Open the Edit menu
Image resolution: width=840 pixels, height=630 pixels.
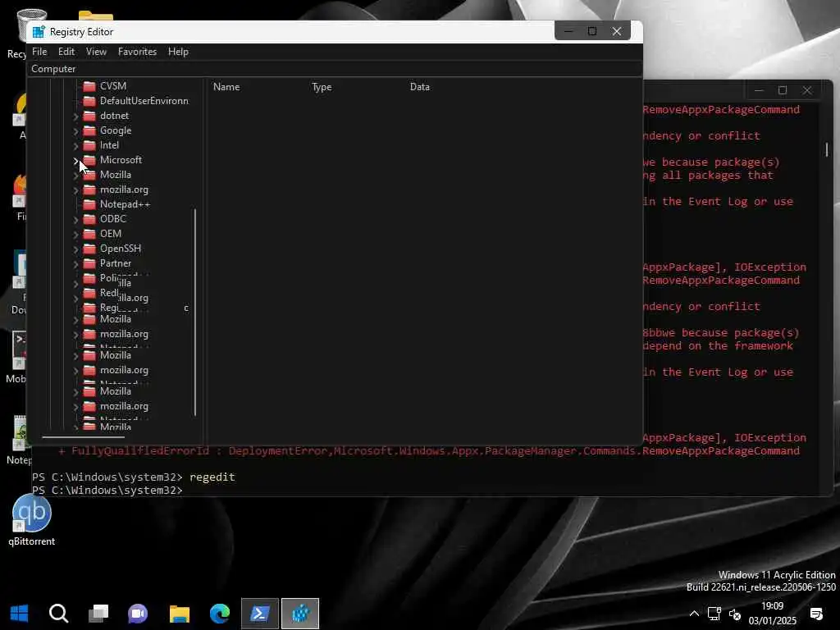click(x=66, y=52)
